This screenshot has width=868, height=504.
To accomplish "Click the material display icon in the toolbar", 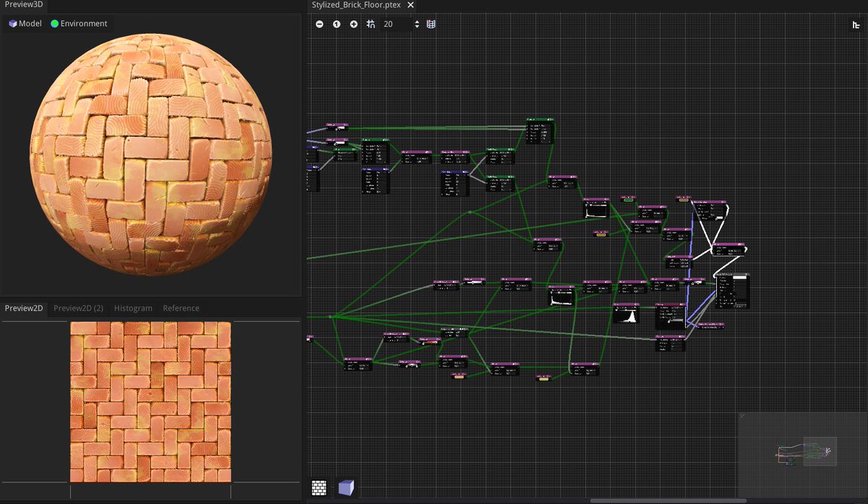I will tap(430, 24).
